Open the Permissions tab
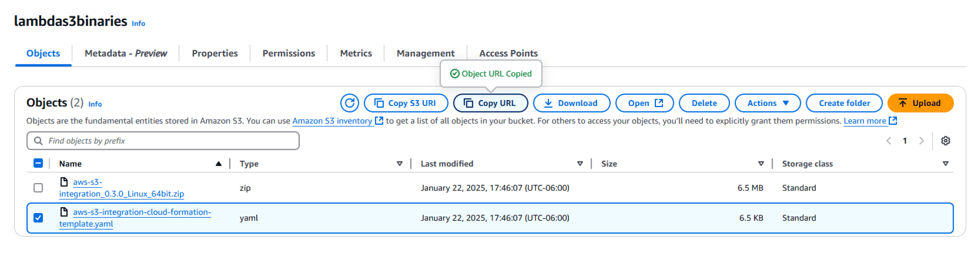The image size is (980, 268). pyautogui.click(x=288, y=53)
